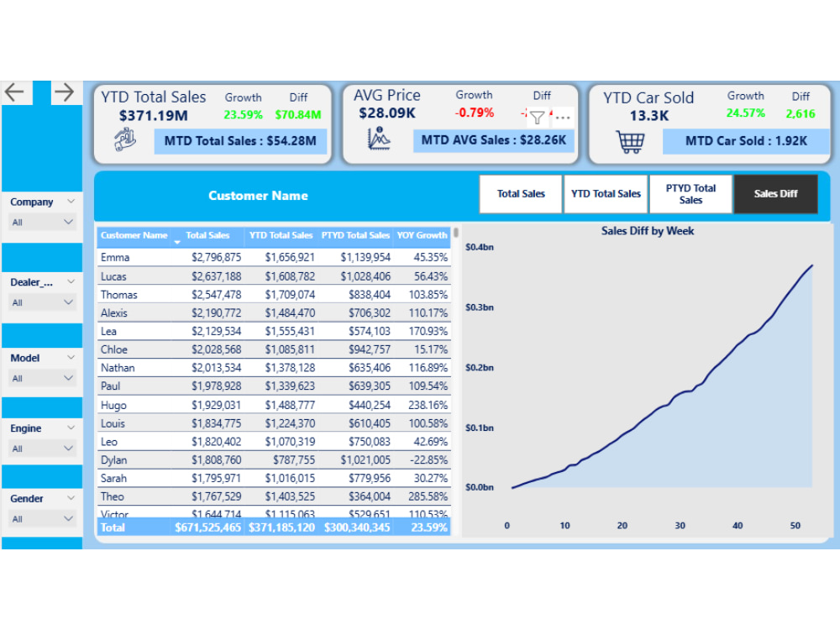
Task: Select the Chloe customer row
Action: pyautogui.click(x=274, y=349)
